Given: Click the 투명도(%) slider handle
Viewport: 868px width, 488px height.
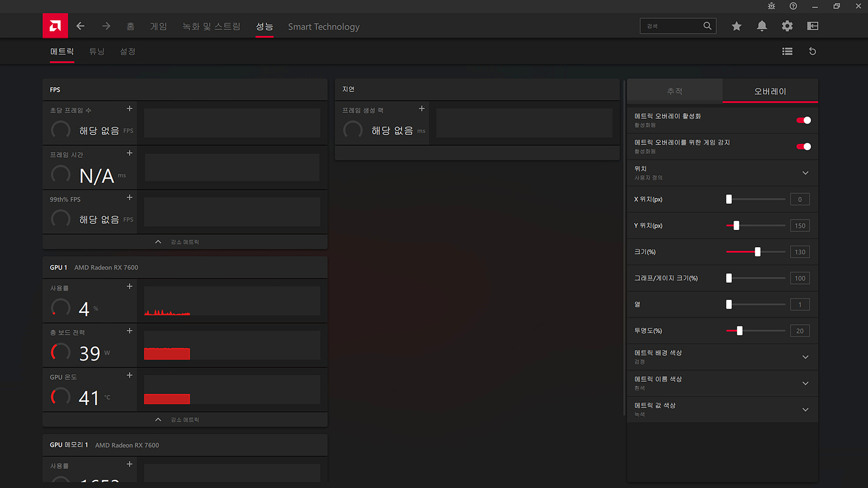Looking at the screenshot, I should click(x=739, y=331).
